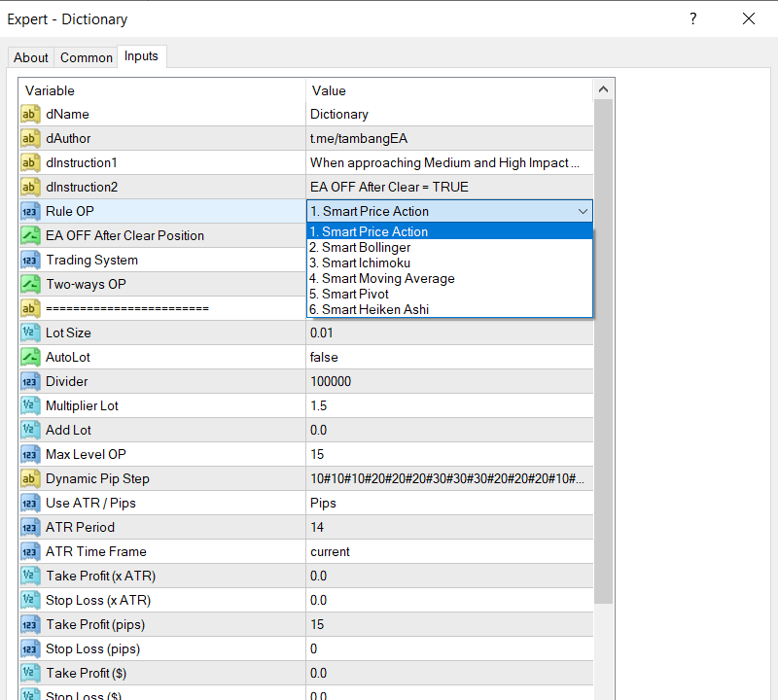Image resolution: width=778 pixels, height=700 pixels.
Task: Click the double icon beside Add Lot
Action: point(30,430)
